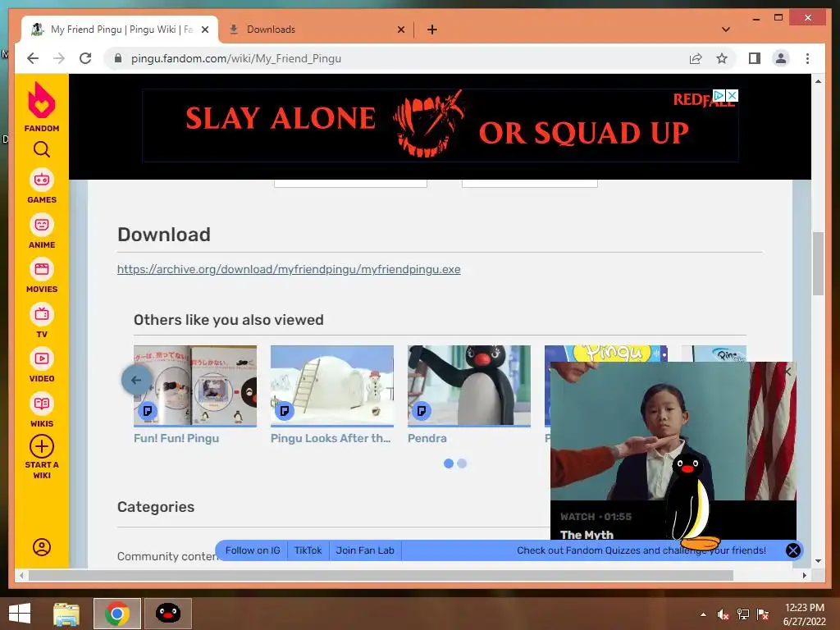Click the address bar URL
The height and width of the screenshot is (630, 840).
pos(236,58)
